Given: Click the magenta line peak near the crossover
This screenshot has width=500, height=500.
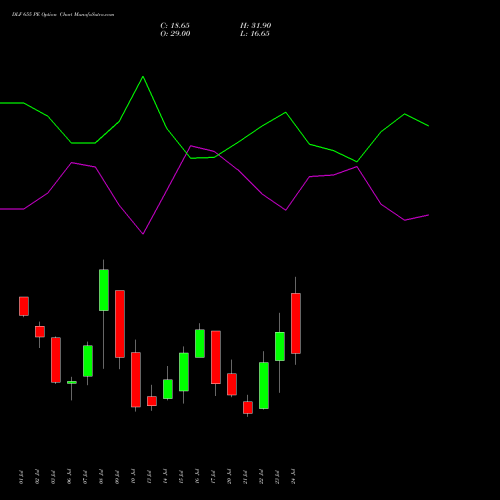Looking at the screenshot, I should point(191,146).
